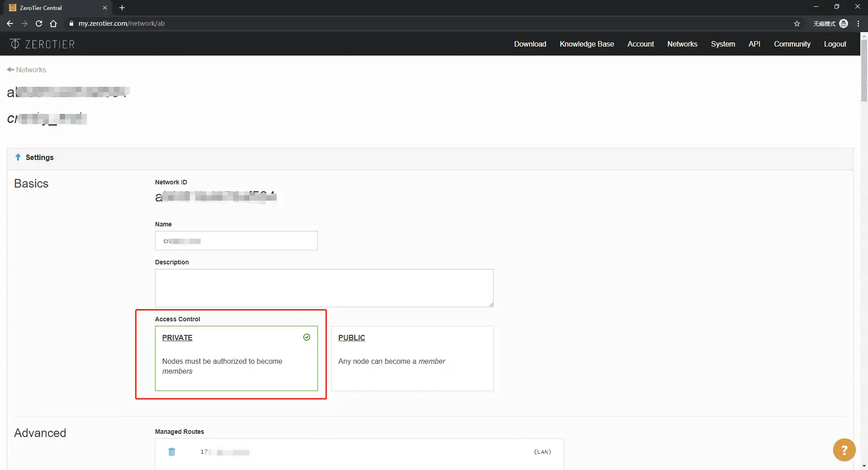
Task: Click the Network ID value
Action: tap(216, 197)
